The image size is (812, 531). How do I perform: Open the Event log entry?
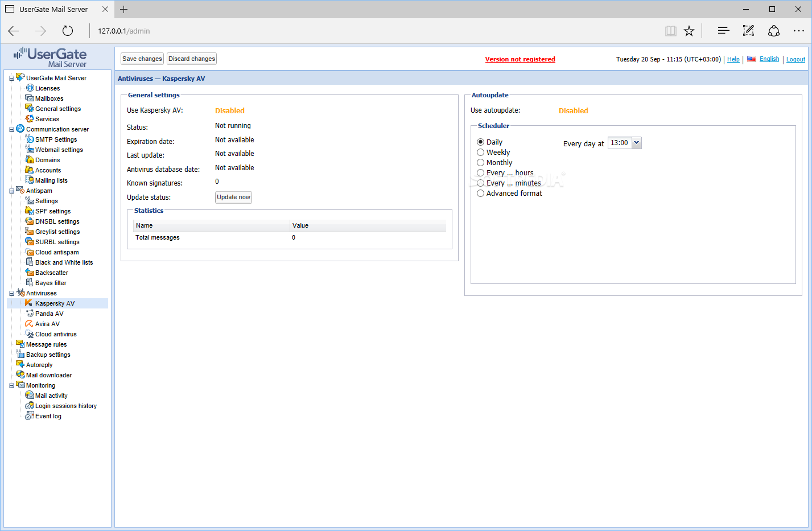(48, 416)
